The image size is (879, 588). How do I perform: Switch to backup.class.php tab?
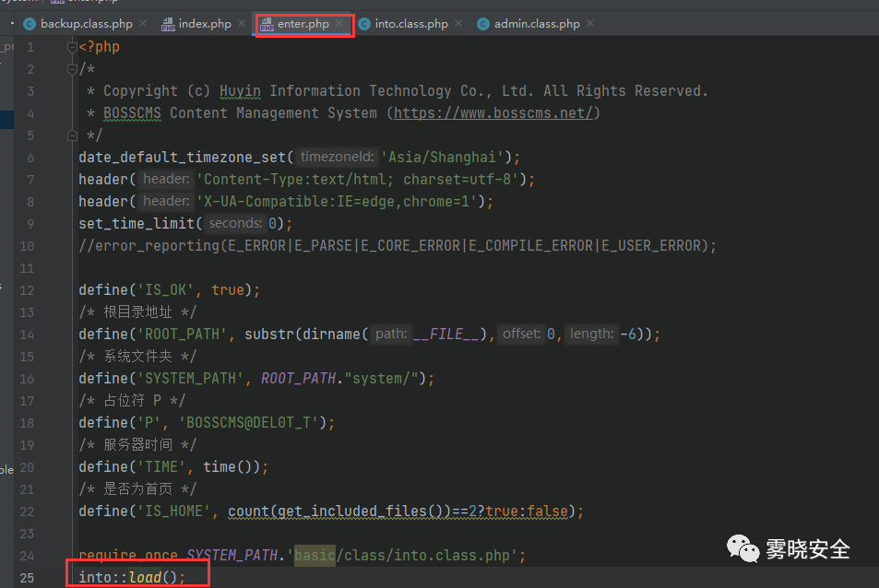tap(87, 24)
